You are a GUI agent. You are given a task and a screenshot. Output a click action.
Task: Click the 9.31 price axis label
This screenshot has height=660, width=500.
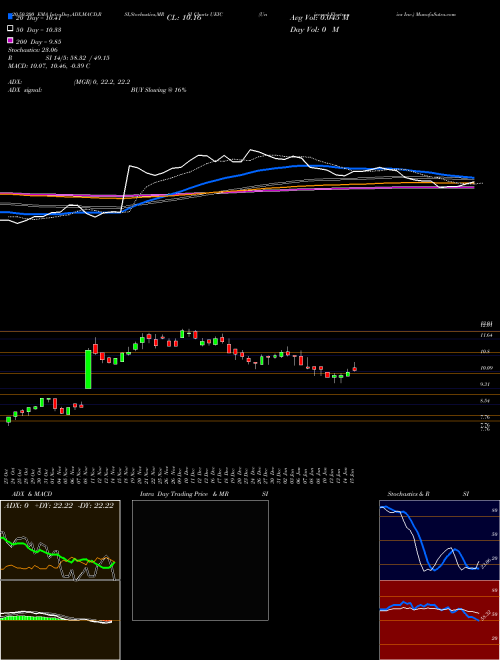pyautogui.click(x=487, y=384)
